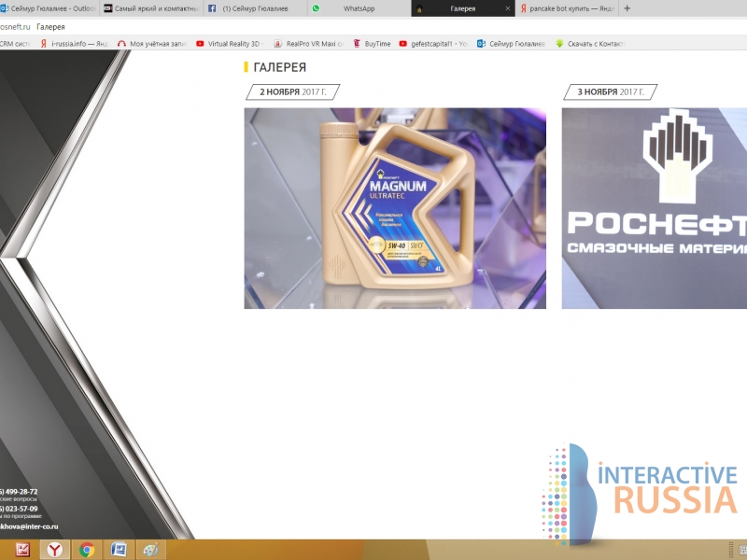Open the Сеймур Гюлалиев Outlook bookmark
The height and width of the screenshot is (560, 747).
[x=511, y=44]
